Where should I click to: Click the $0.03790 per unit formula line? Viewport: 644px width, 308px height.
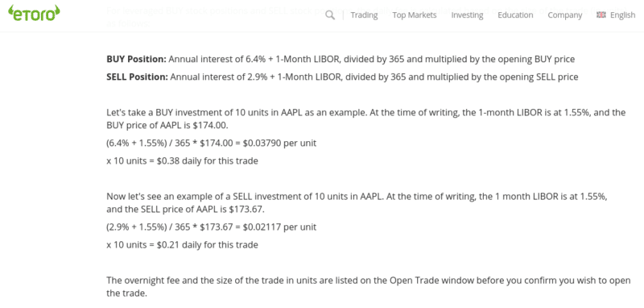[211, 143]
